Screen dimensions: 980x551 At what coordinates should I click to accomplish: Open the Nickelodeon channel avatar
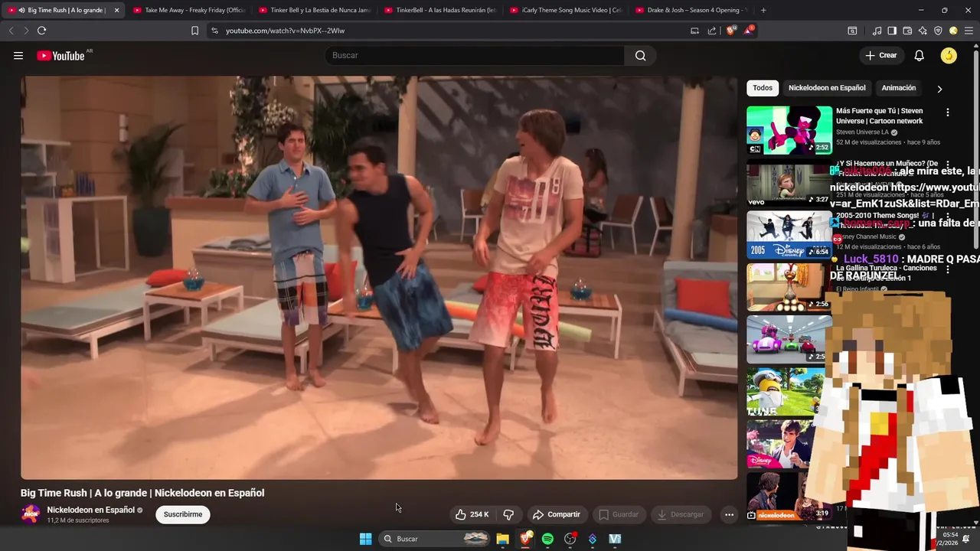tap(31, 514)
